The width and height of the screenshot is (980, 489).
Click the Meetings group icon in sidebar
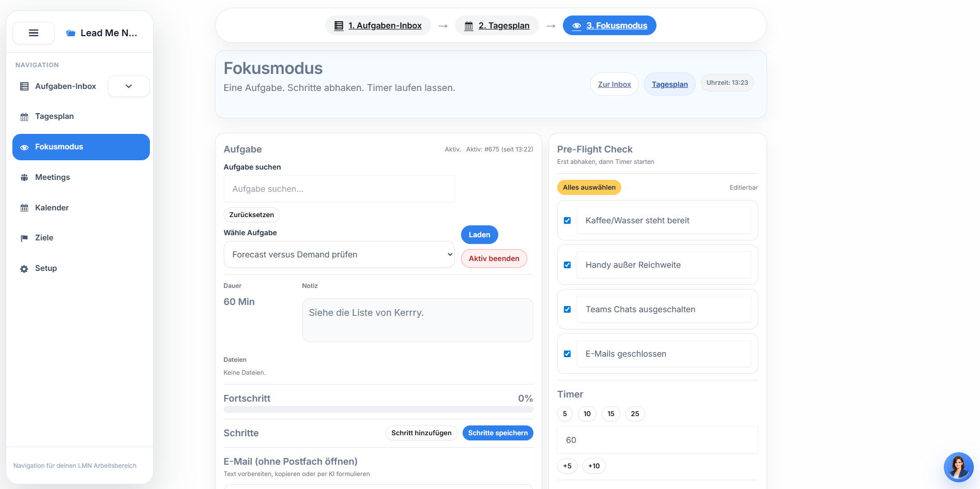coord(24,178)
